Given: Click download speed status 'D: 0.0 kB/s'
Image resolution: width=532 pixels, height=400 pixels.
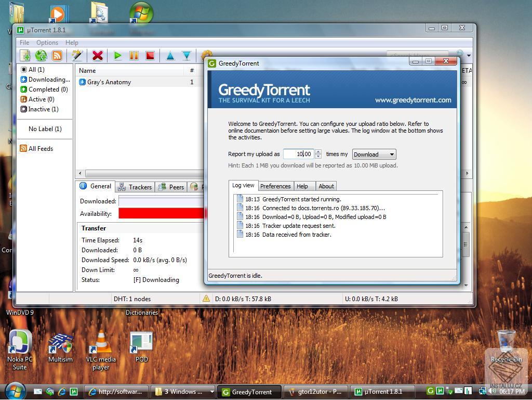Looking at the screenshot, I should tap(243, 299).
